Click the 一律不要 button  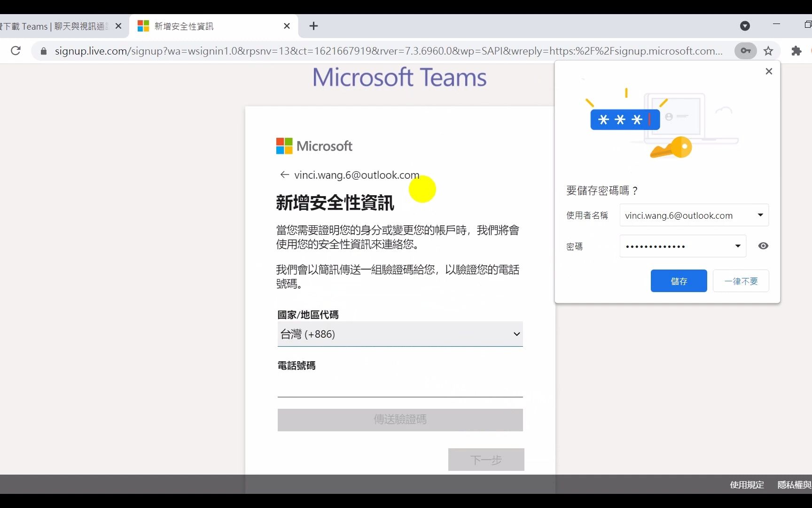click(x=741, y=281)
